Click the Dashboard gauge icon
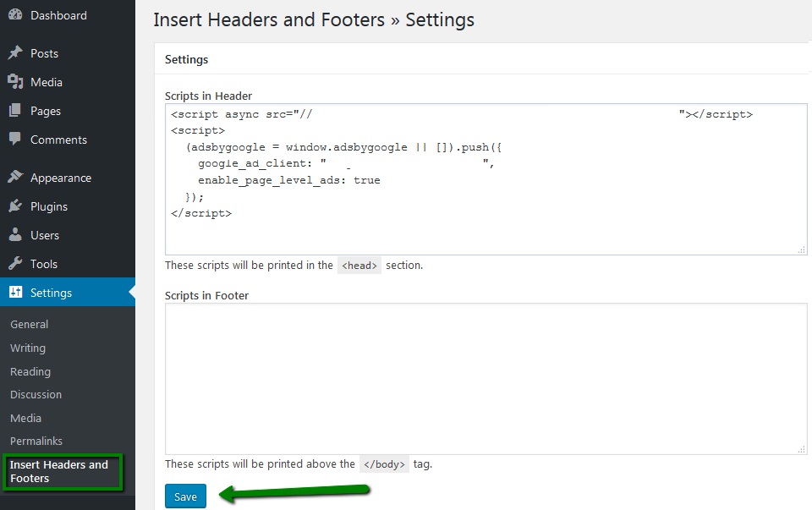This screenshot has height=510, width=812. 15,14
